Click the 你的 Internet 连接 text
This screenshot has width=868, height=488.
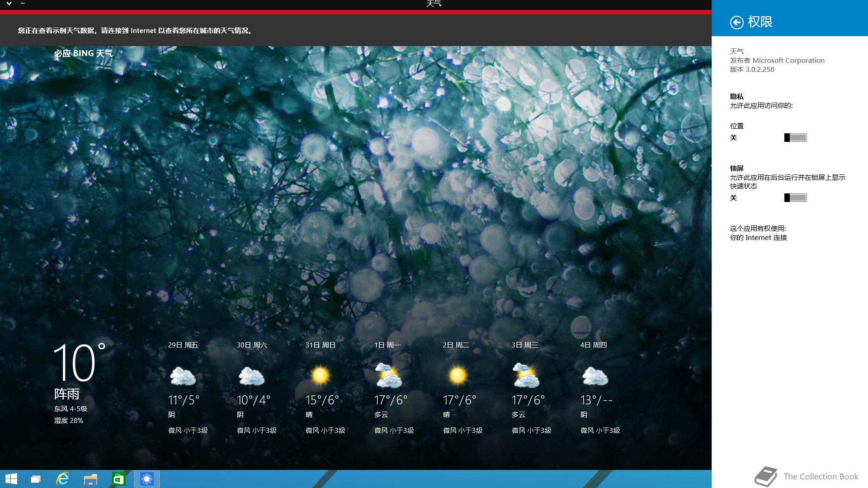pos(759,238)
